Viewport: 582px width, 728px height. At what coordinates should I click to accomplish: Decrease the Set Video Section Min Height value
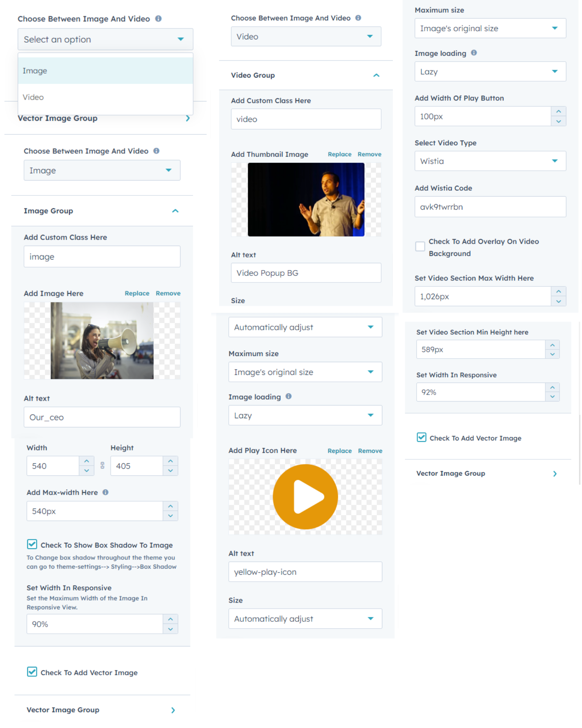coord(552,354)
